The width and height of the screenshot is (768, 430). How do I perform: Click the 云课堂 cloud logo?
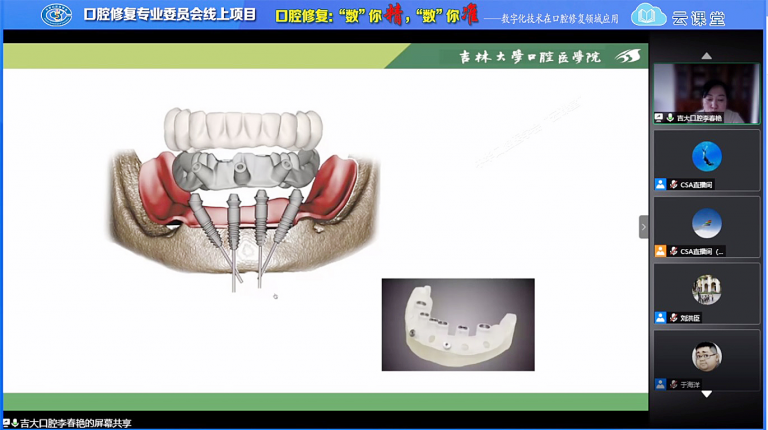coord(649,15)
